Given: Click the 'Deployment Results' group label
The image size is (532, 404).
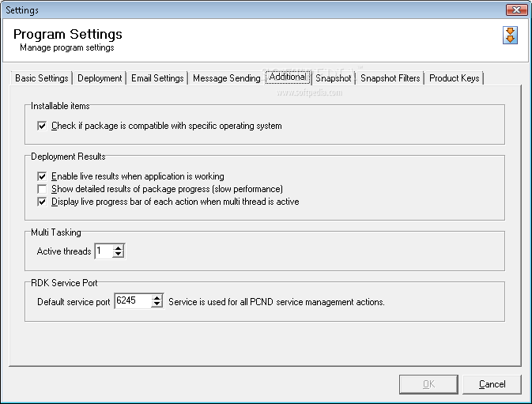Looking at the screenshot, I should [68, 157].
